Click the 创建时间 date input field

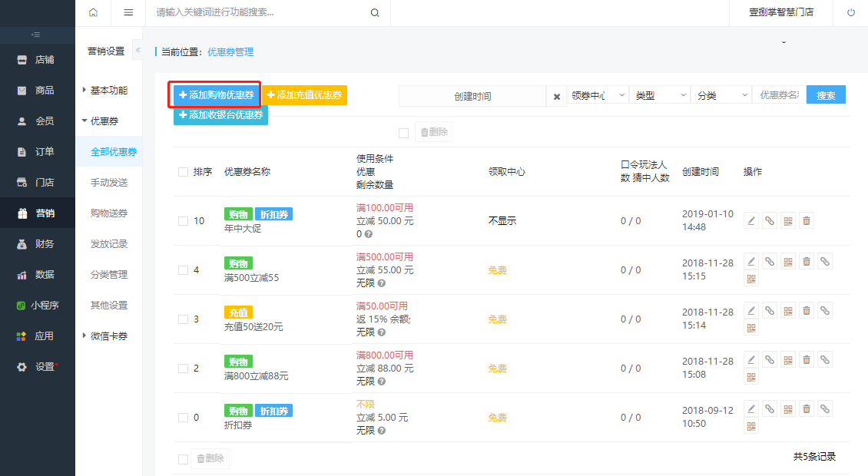click(x=472, y=96)
